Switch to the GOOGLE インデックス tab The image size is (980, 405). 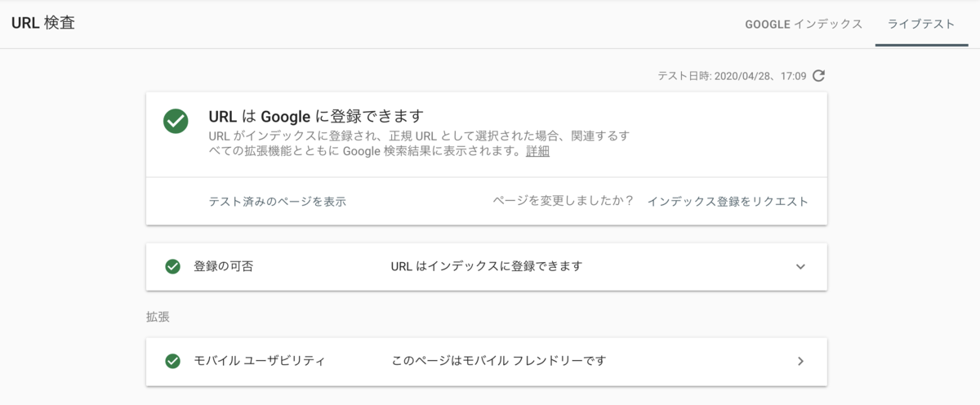click(804, 24)
